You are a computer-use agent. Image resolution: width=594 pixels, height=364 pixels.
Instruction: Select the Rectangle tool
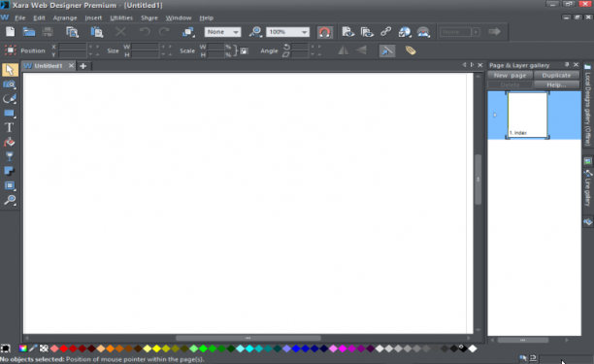[x=10, y=114]
